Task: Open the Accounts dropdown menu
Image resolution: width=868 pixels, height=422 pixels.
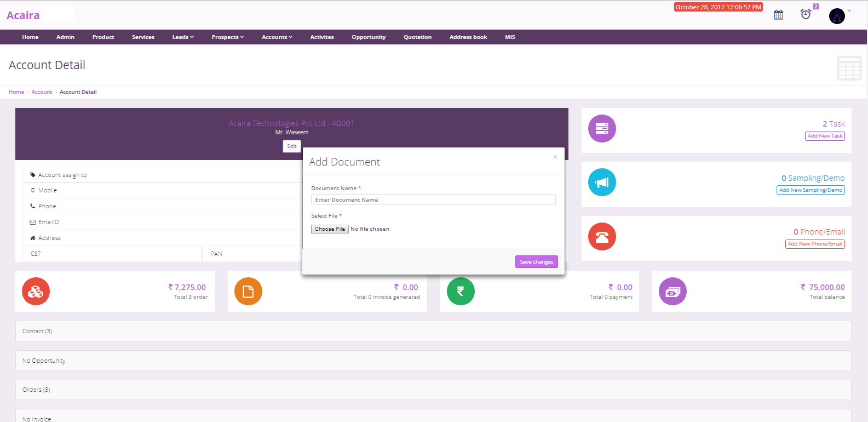Action: 277,37
